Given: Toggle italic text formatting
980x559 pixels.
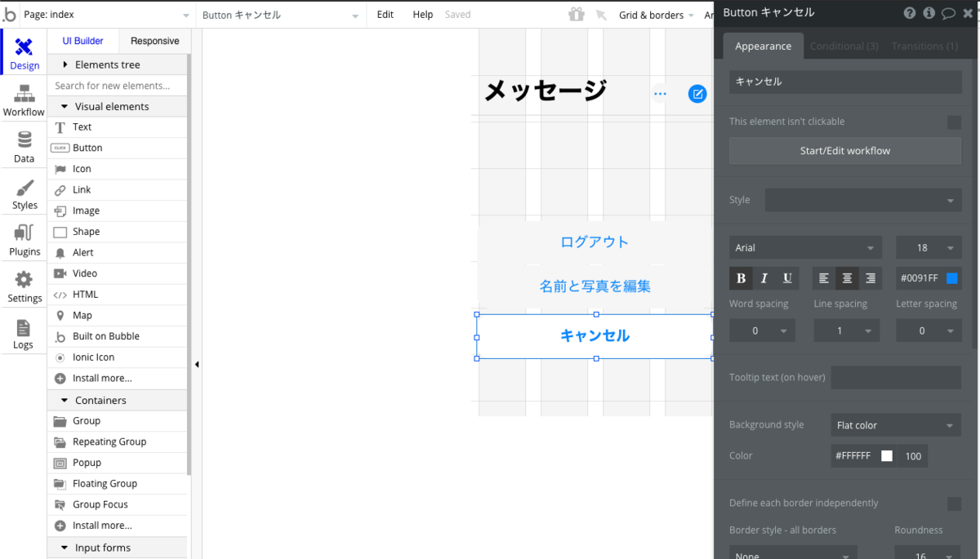Looking at the screenshot, I should click(x=764, y=278).
